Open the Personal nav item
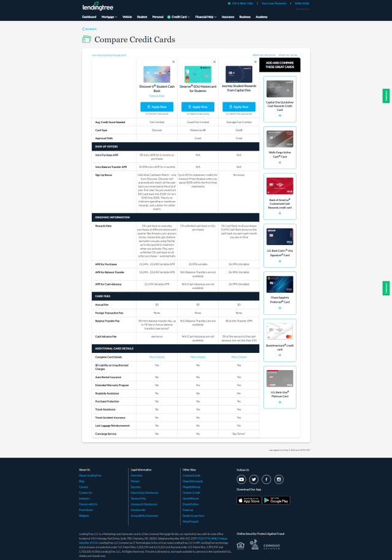Viewport: 392px width, 560px height. click(158, 17)
